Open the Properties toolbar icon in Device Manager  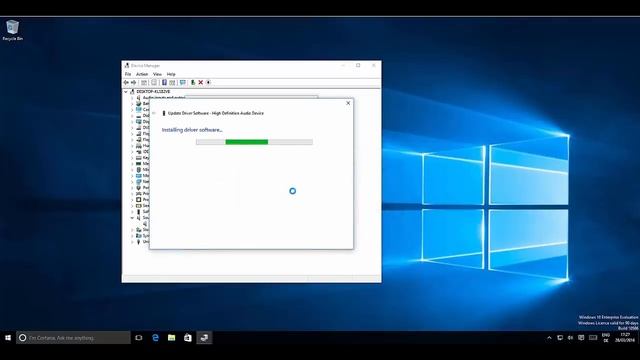(x=154, y=82)
